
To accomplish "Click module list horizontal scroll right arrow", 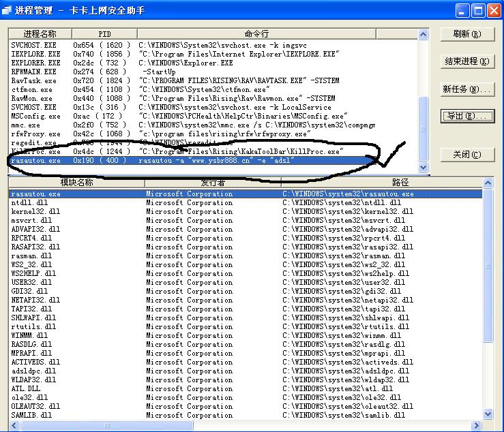I will (x=476, y=426).
